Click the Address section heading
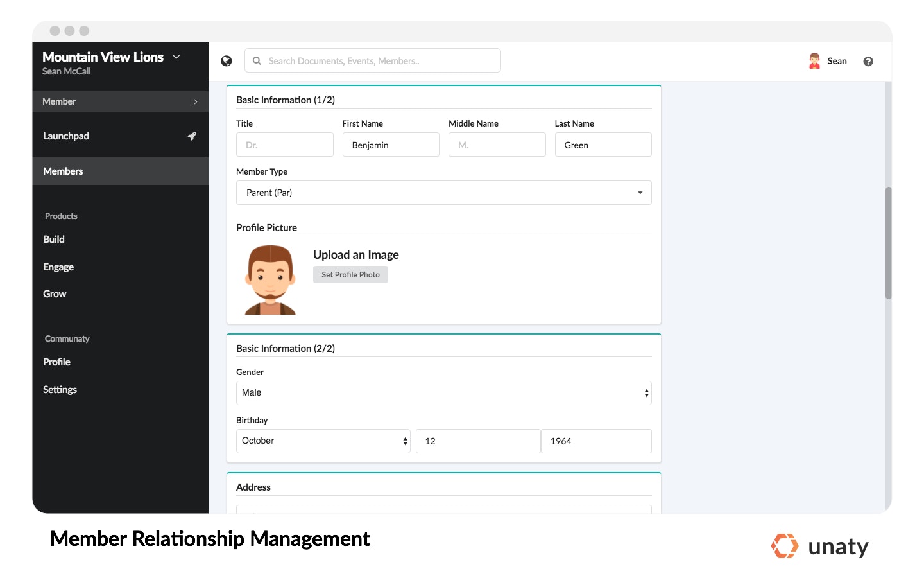The width and height of the screenshot is (924, 578). tap(253, 487)
